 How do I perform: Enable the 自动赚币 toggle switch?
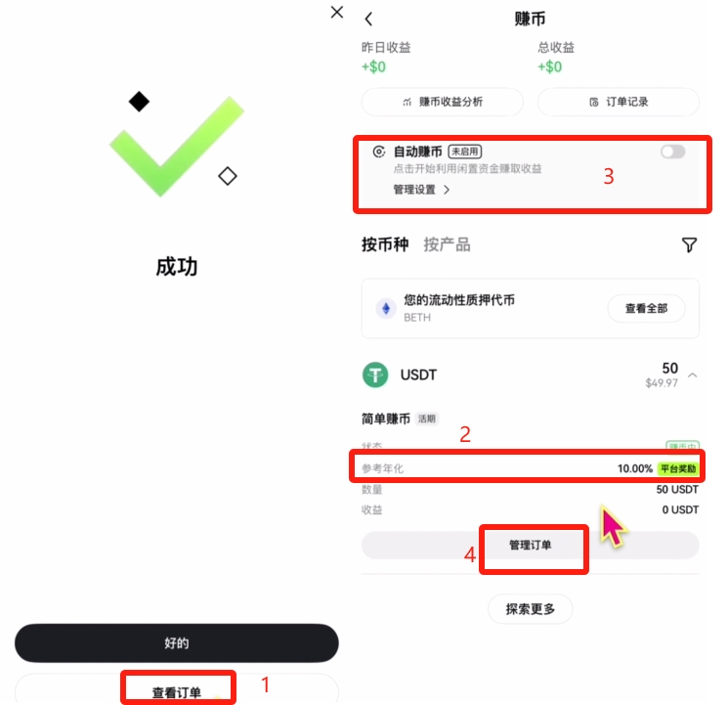(x=672, y=152)
